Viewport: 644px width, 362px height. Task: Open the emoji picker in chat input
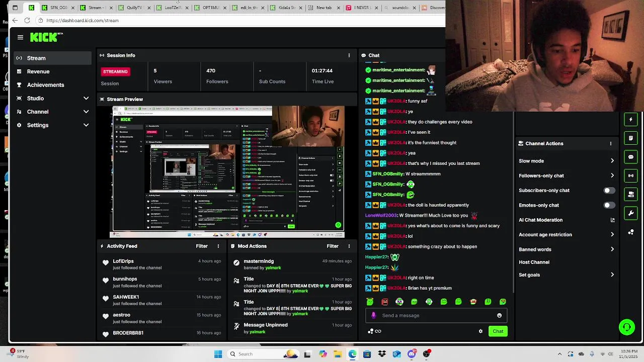coord(499,316)
